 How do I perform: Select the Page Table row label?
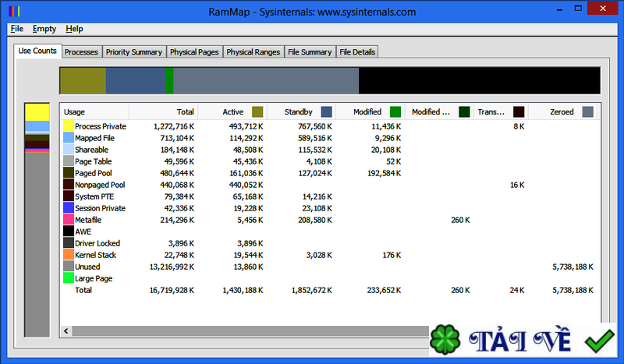[x=93, y=161]
